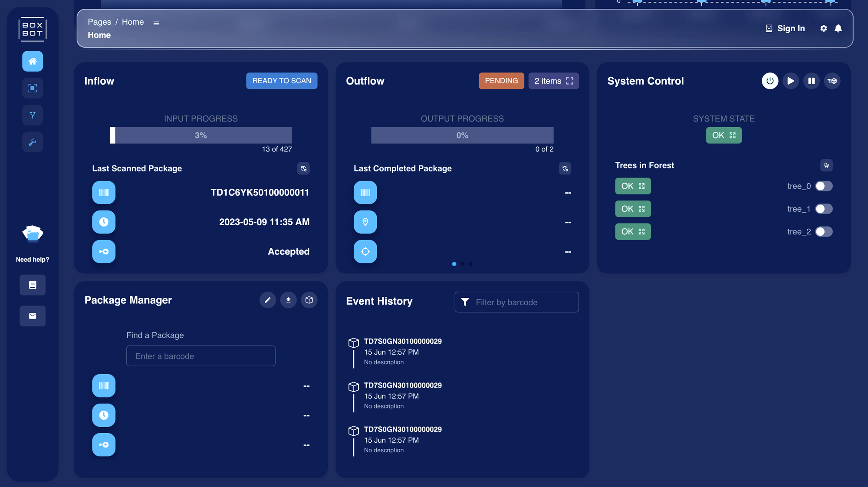The image size is (868, 487).
Task: Open the notifications bell
Action: [x=838, y=28]
